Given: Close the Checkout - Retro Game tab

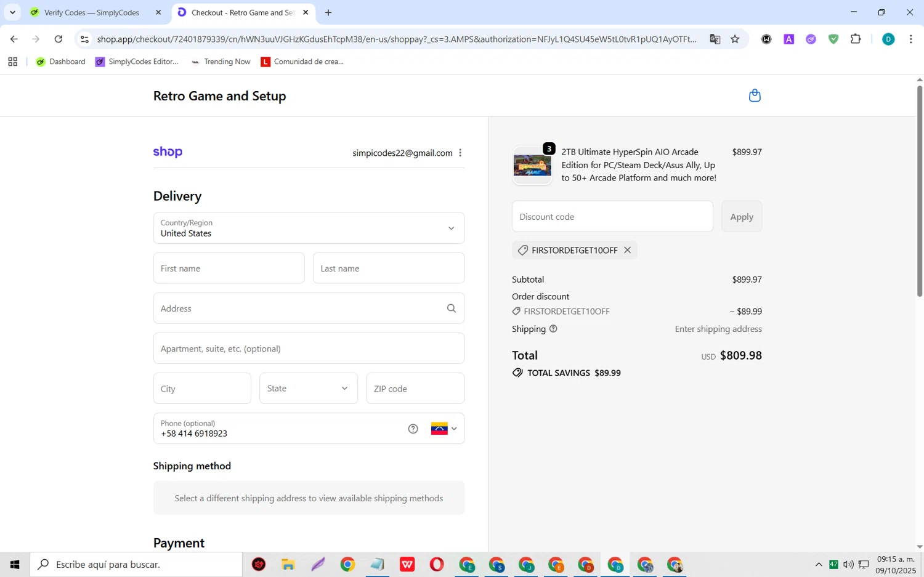Looking at the screenshot, I should (x=306, y=12).
